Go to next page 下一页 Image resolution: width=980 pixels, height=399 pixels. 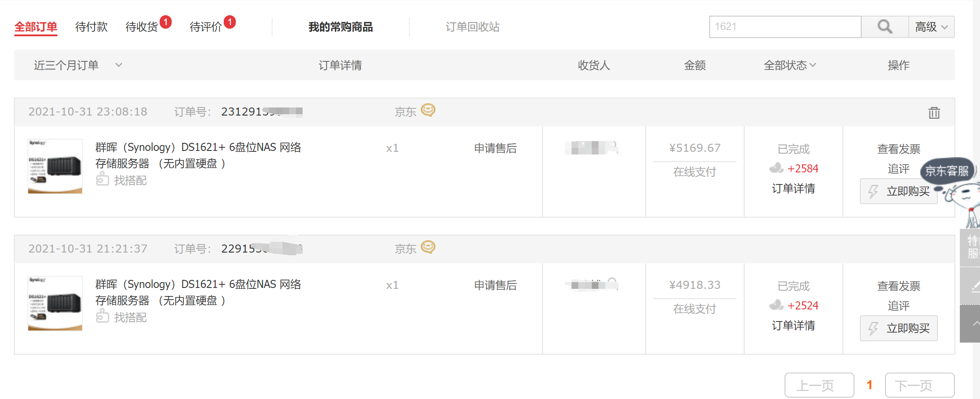[919, 385]
